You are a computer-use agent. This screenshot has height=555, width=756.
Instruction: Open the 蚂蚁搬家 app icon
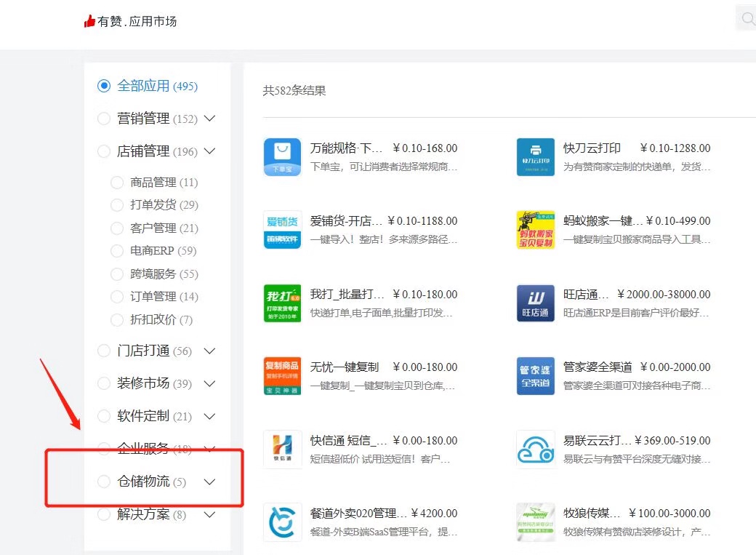pos(535,230)
